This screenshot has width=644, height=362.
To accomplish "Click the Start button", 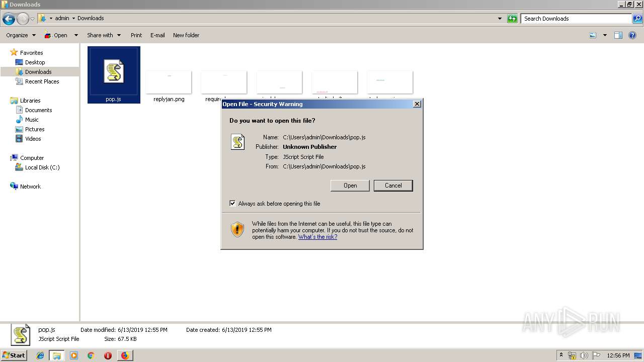I will click(x=14, y=355).
